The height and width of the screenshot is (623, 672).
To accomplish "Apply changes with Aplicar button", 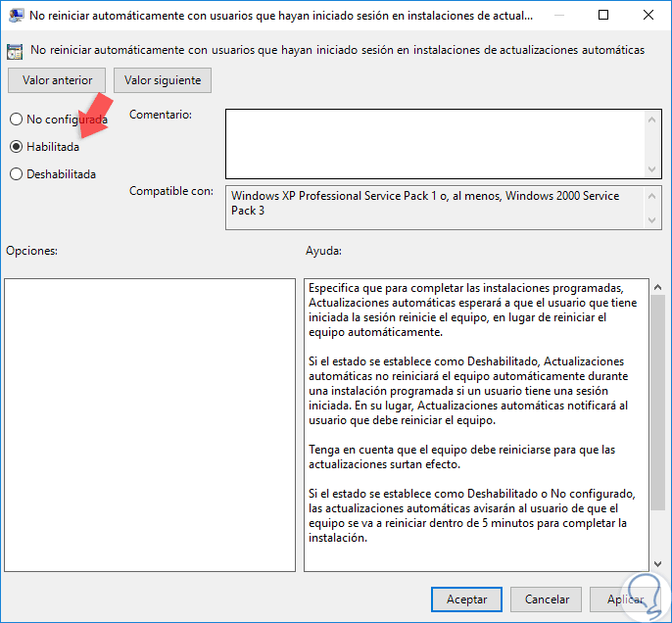I will [625, 599].
